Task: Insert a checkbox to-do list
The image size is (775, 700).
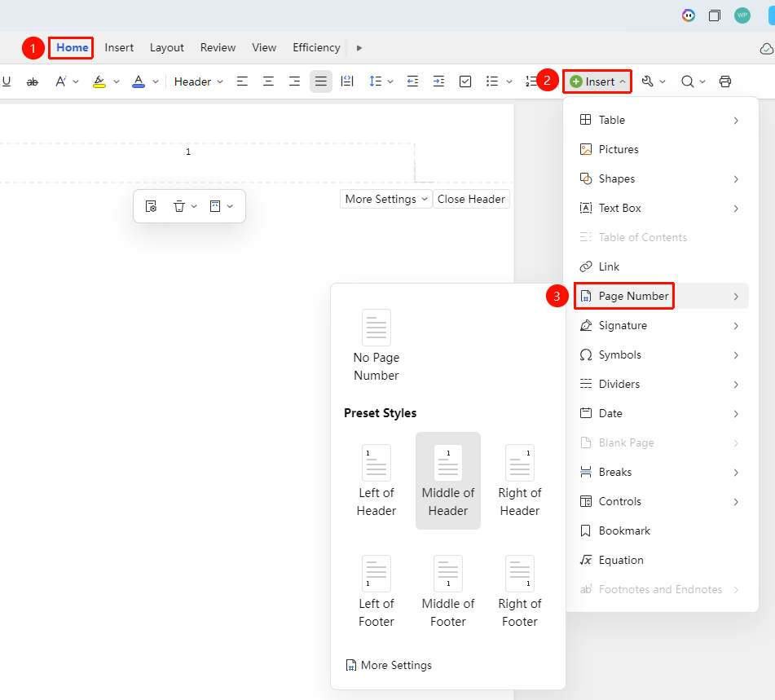Action: tap(465, 81)
